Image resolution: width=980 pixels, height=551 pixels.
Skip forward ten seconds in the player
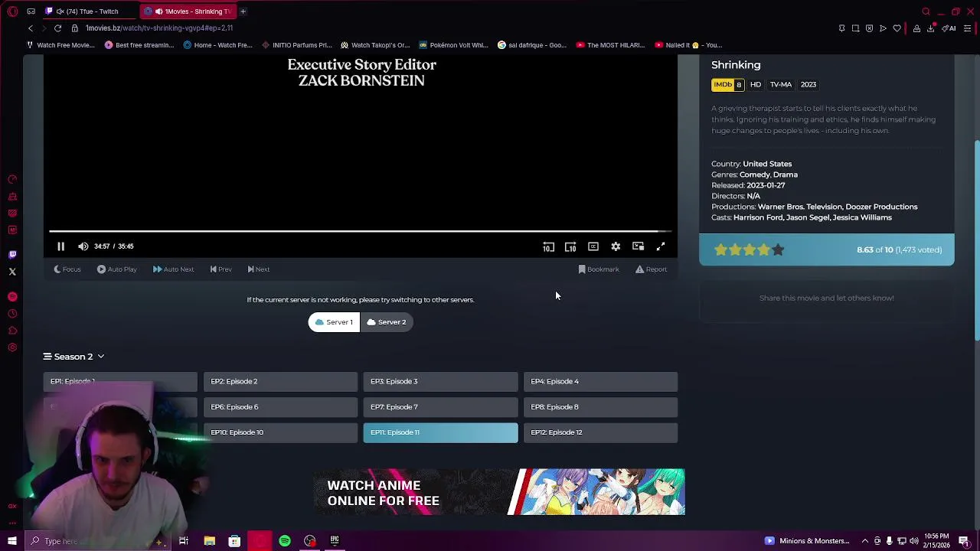pyautogui.click(x=570, y=246)
